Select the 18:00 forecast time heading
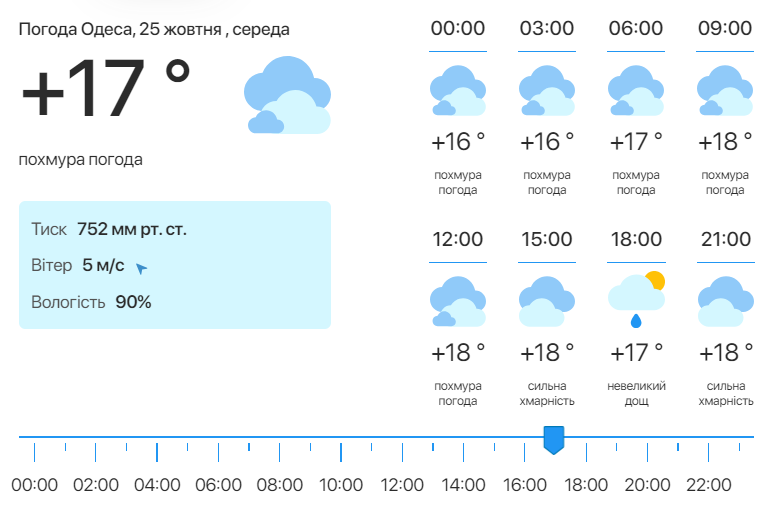Viewport: 771px width, 514px height. 636,240
